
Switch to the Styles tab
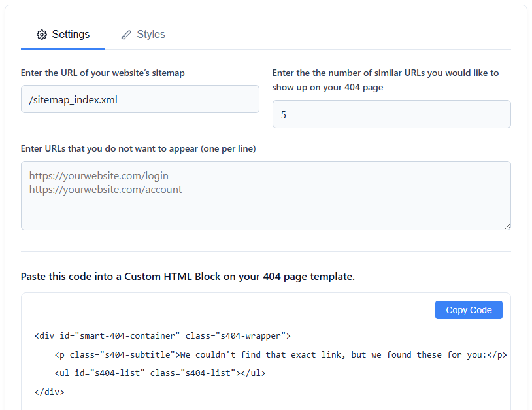point(143,35)
